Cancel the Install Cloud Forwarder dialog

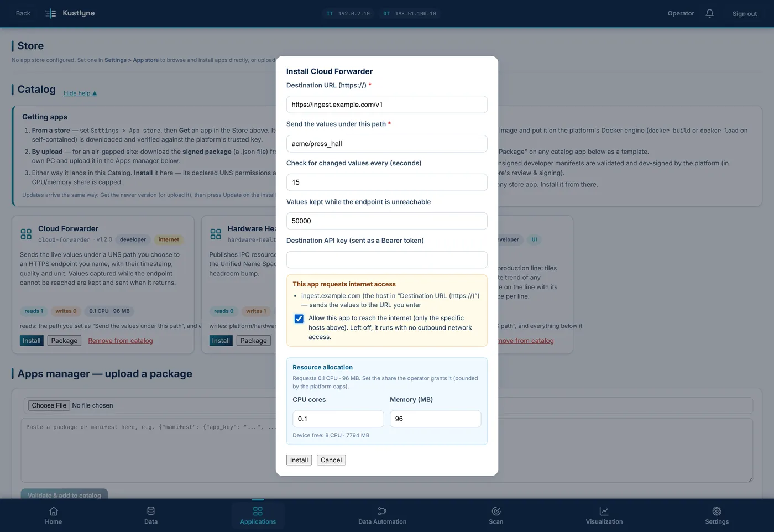(x=331, y=460)
